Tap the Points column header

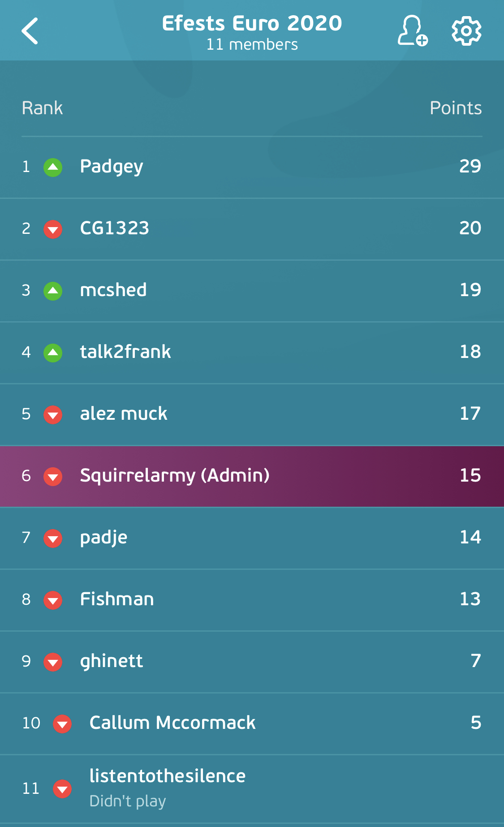[x=456, y=108]
